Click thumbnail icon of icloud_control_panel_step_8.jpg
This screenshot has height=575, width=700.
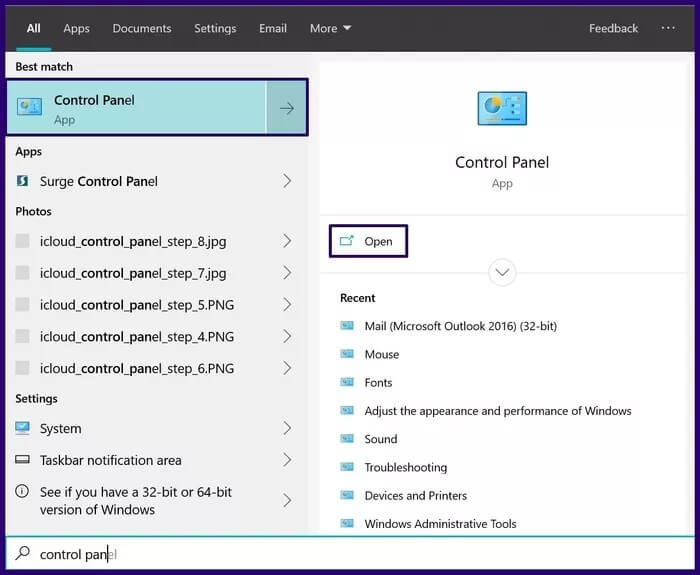pyautogui.click(x=22, y=241)
